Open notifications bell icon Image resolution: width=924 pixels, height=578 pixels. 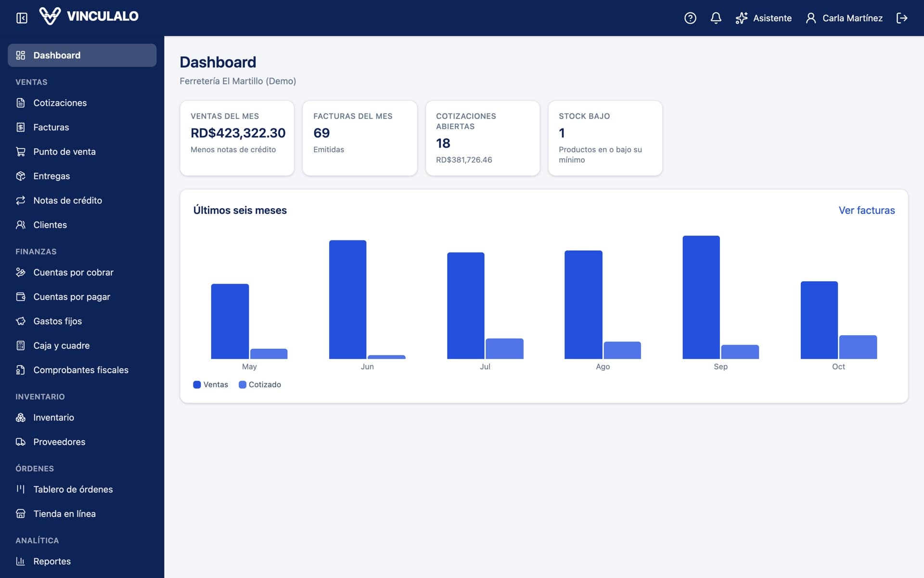click(716, 18)
